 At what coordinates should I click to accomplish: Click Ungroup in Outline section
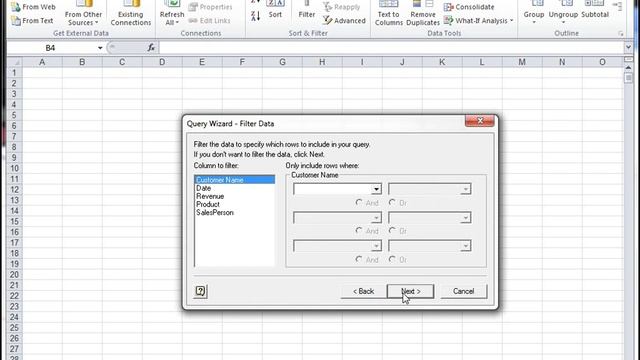click(563, 13)
